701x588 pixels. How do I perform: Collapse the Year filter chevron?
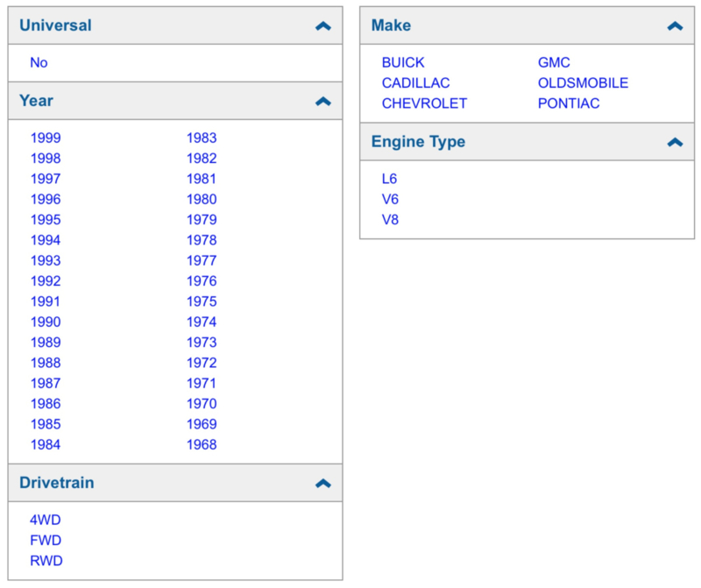click(x=322, y=102)
